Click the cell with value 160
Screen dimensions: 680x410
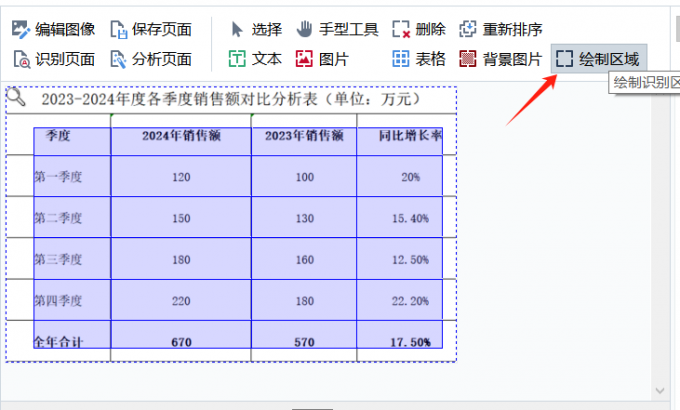pyautogui.click(x=304, y=259)
